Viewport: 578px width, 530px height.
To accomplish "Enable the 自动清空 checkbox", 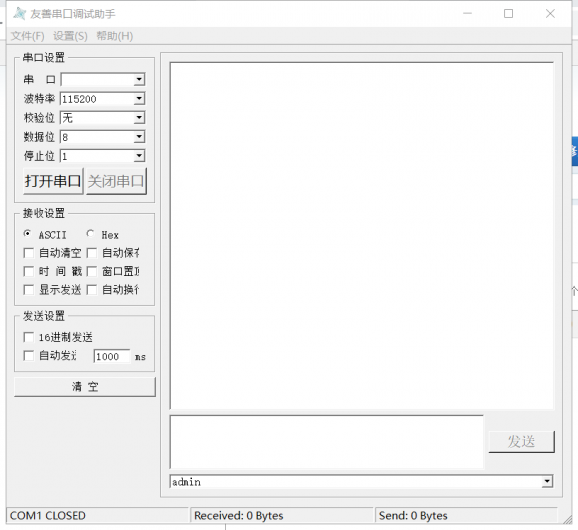I will pyautogui.click(x=28, y=253).
